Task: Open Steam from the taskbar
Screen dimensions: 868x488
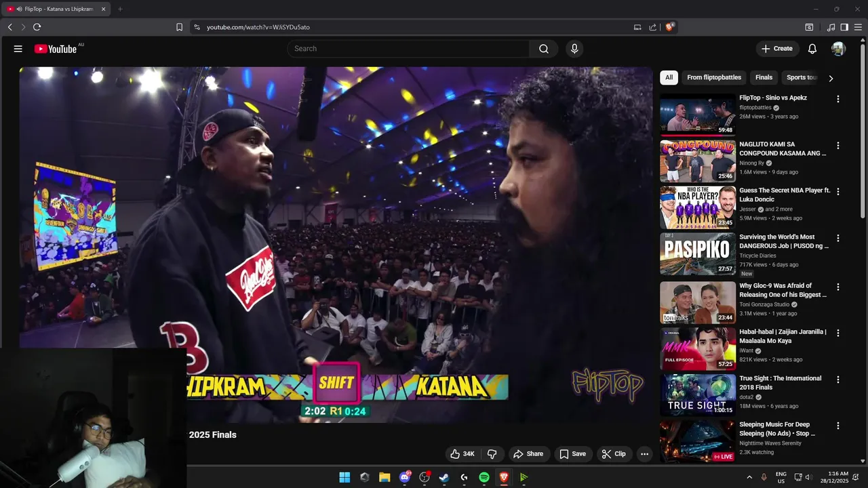Action: pos(444,477)
